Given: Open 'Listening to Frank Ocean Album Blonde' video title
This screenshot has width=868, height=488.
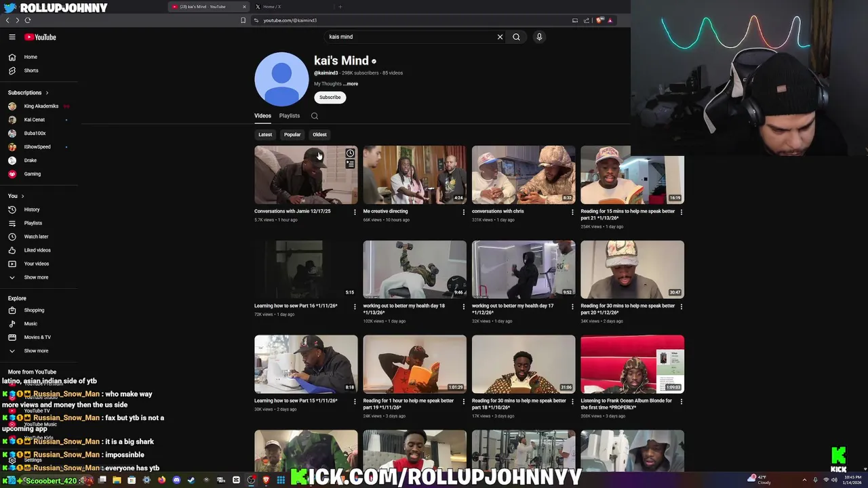Looking at the screenshot, I should tap(626, 404).
